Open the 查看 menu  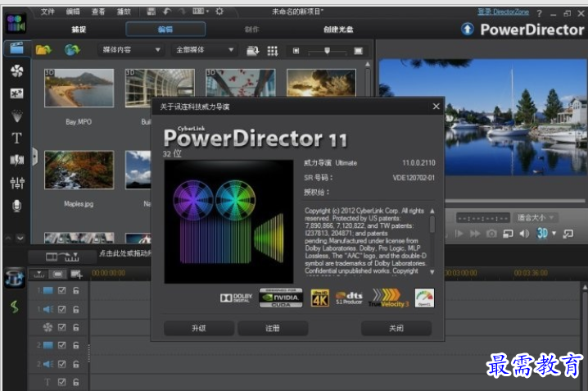(98, 11)
